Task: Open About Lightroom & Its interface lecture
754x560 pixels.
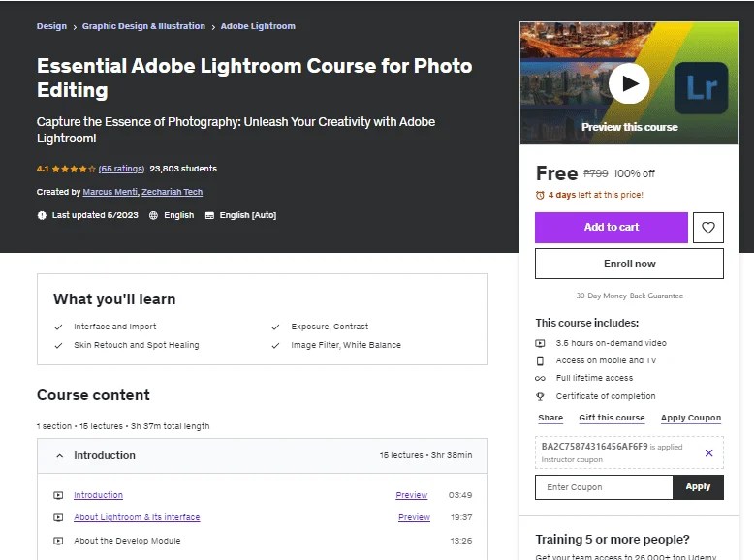Action: [137, 517]
